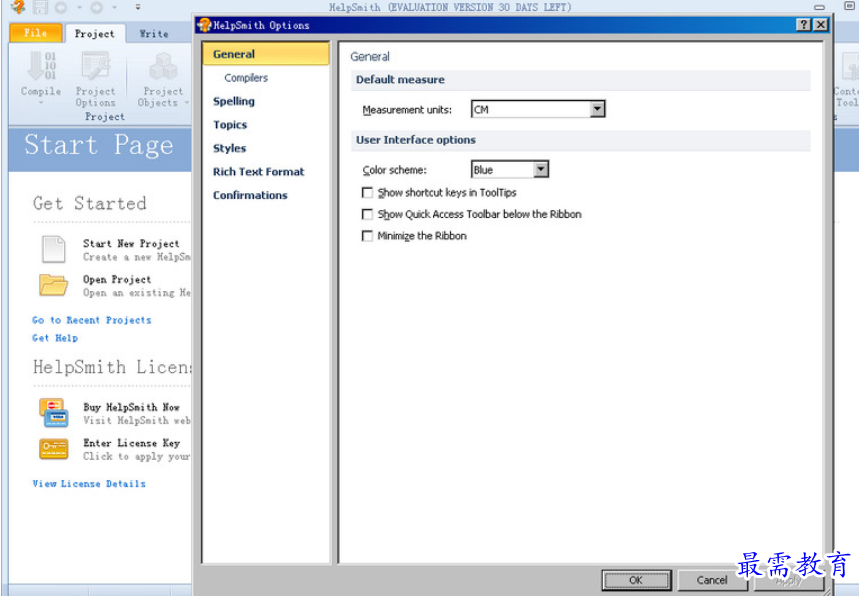Open the Project Objects ribbon button
This screenshot has width=859, height=596.
click(163, 79)
